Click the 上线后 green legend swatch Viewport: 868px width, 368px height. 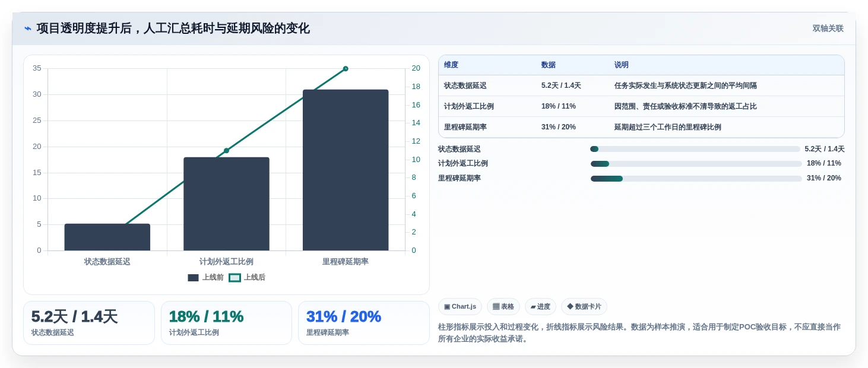(x=235, y=278)
